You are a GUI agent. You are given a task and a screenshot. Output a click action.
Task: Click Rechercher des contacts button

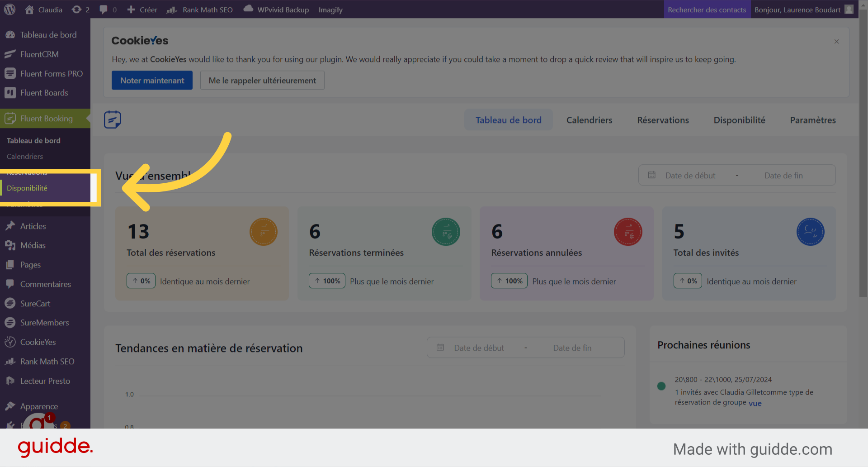tap(707, 10)
